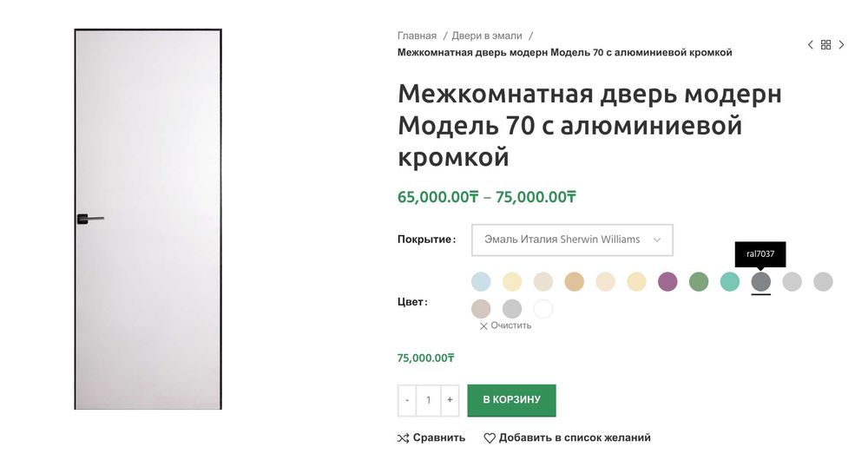Open the Главная breadcrumb link
The height and width of the screenshot is (460, 868).
coord(417,36)
